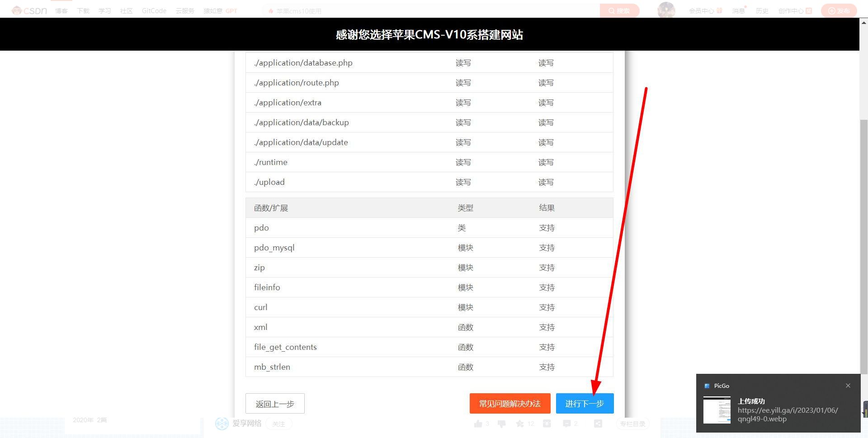Select the ./application/route.php path text
This screenshot has height=438, width=868.
click(297, 83)
